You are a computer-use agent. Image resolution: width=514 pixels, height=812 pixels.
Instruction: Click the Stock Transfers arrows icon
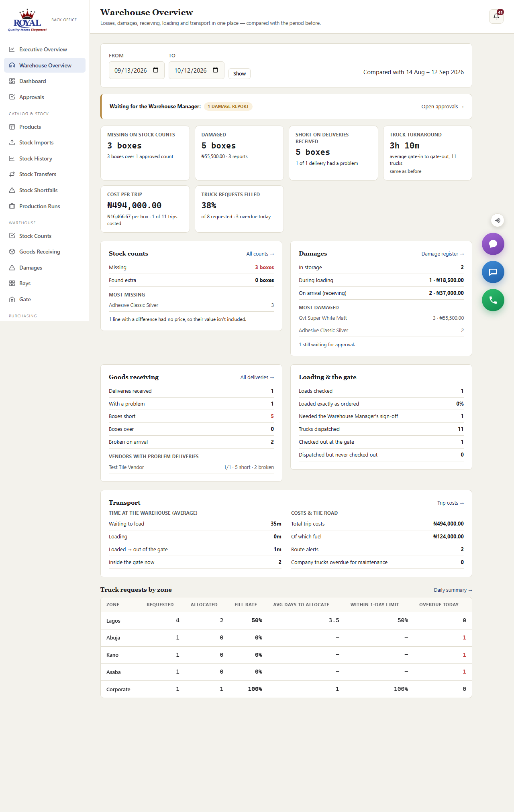[12, 174]
